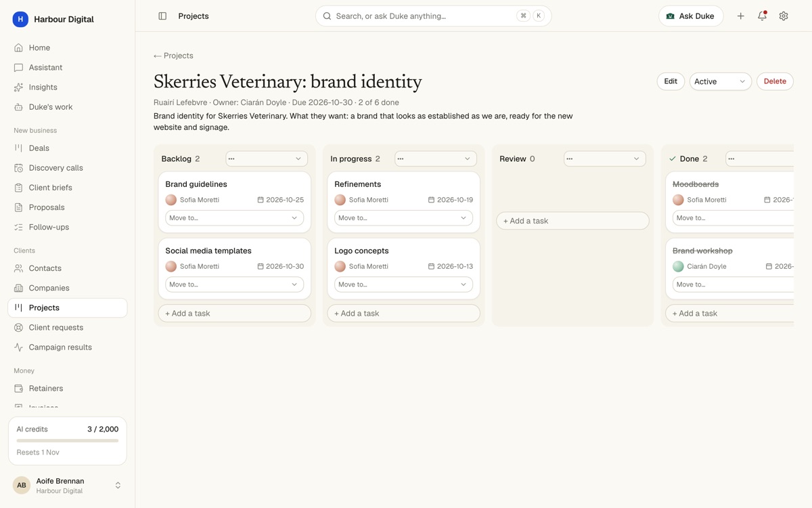
Task: Click the Campaign results icon
Action: (18, 347)
